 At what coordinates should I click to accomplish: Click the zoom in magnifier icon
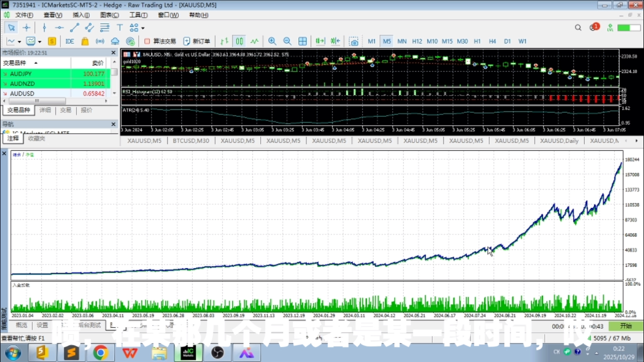click(272, 41)
